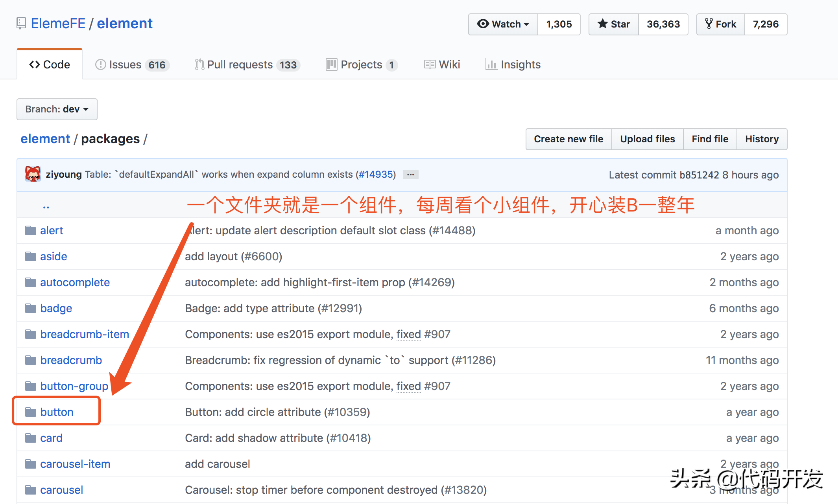This screenshot has width=838, height=504.
Task: Click the badge folder icon
Action: (x=31, y=308)
